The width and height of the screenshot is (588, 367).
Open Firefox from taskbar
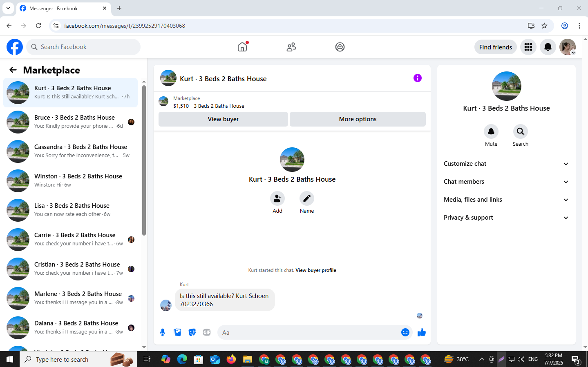(x=231, y=359)
